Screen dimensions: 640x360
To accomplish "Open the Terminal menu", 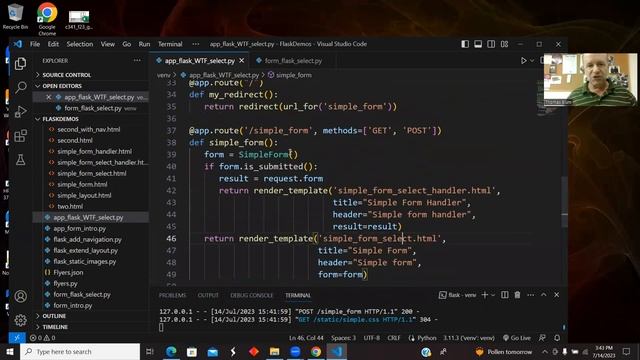I will coord(170,44).
